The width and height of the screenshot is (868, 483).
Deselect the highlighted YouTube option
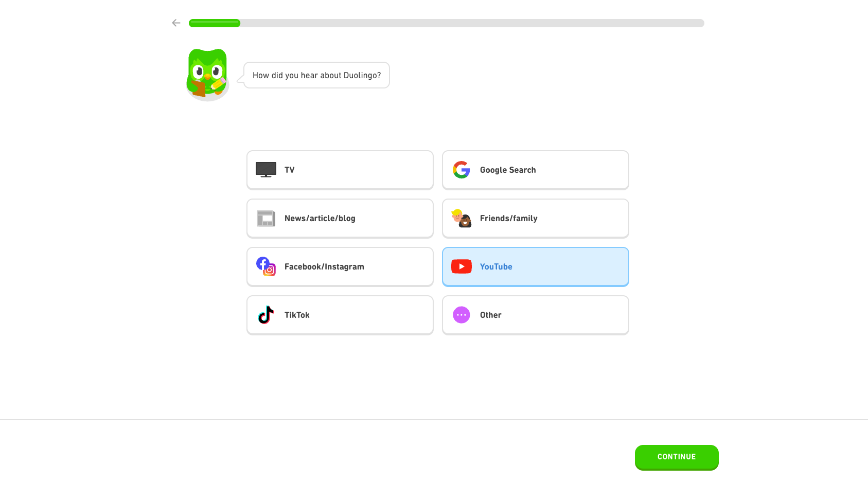click(535, 266)
